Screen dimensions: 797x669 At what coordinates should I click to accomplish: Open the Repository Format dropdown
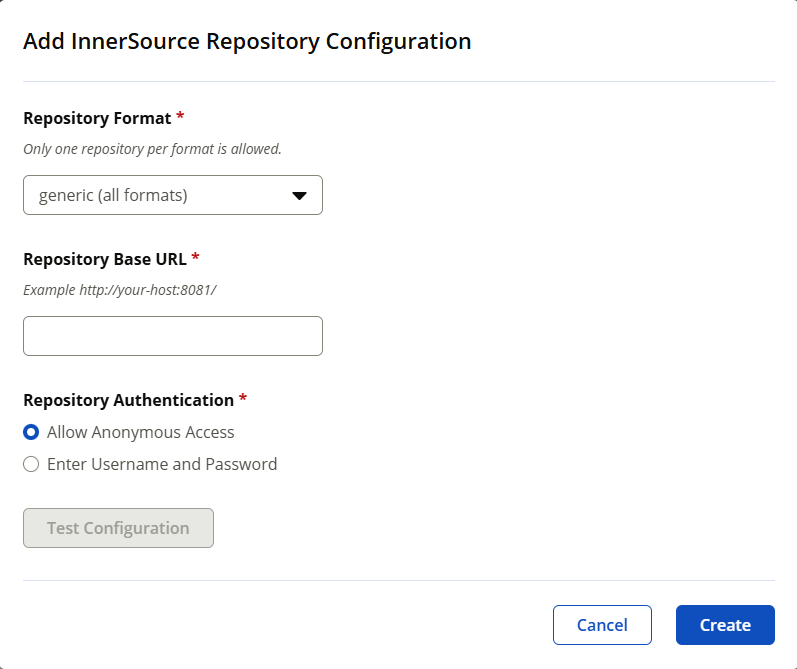point(173,195)
